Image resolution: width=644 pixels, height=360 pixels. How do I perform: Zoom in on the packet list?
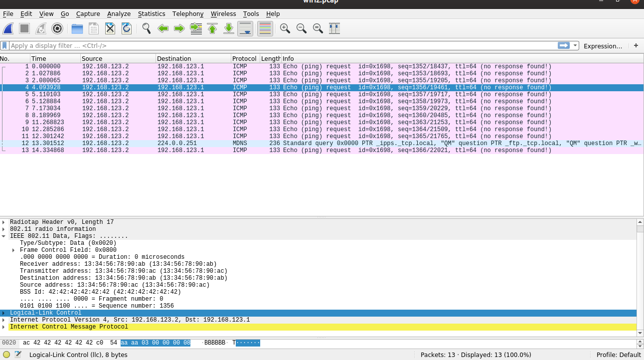(x=285, y=28)
